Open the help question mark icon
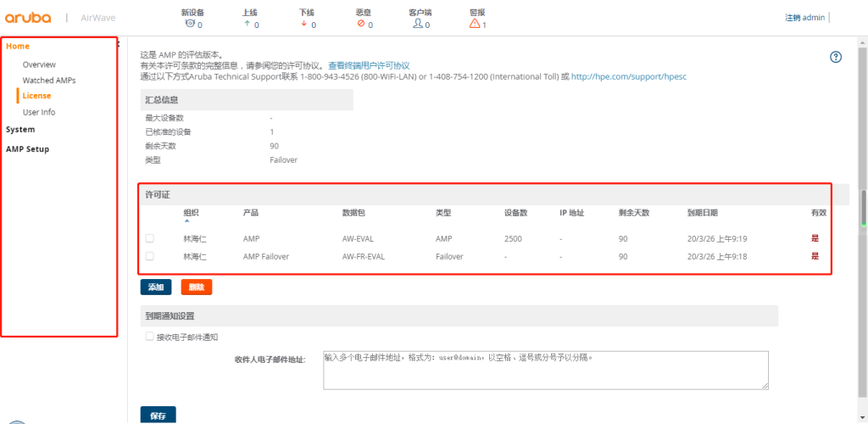 (x=836, y=57)
